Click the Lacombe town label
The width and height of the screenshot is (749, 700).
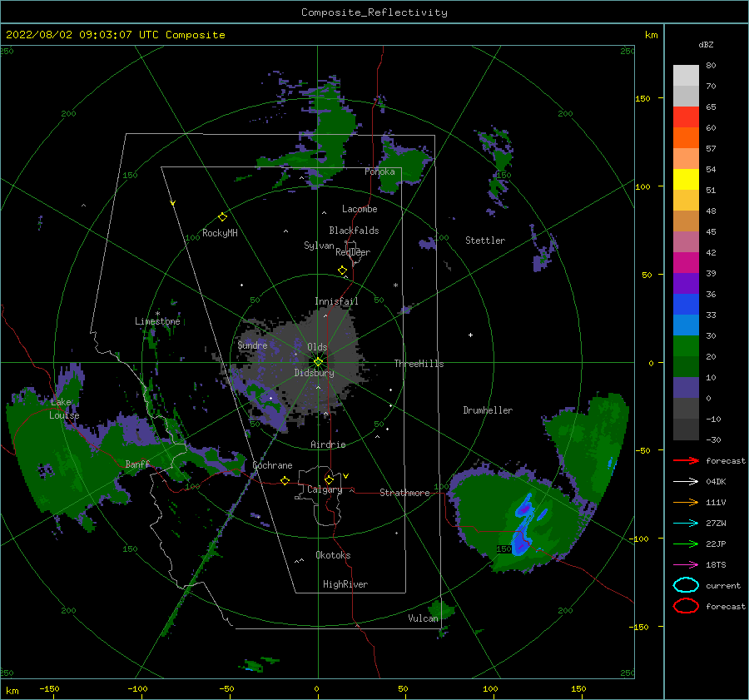click(360, 209)
